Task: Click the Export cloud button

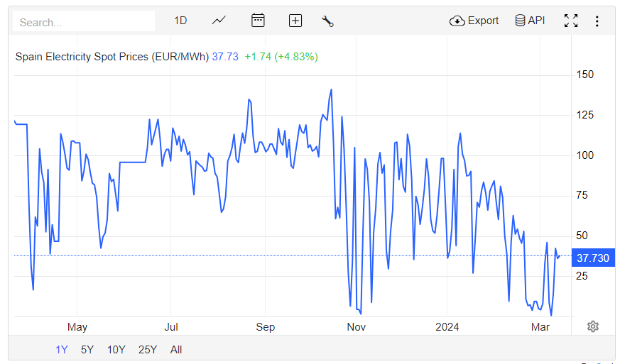Action: (x=474, y=21)
